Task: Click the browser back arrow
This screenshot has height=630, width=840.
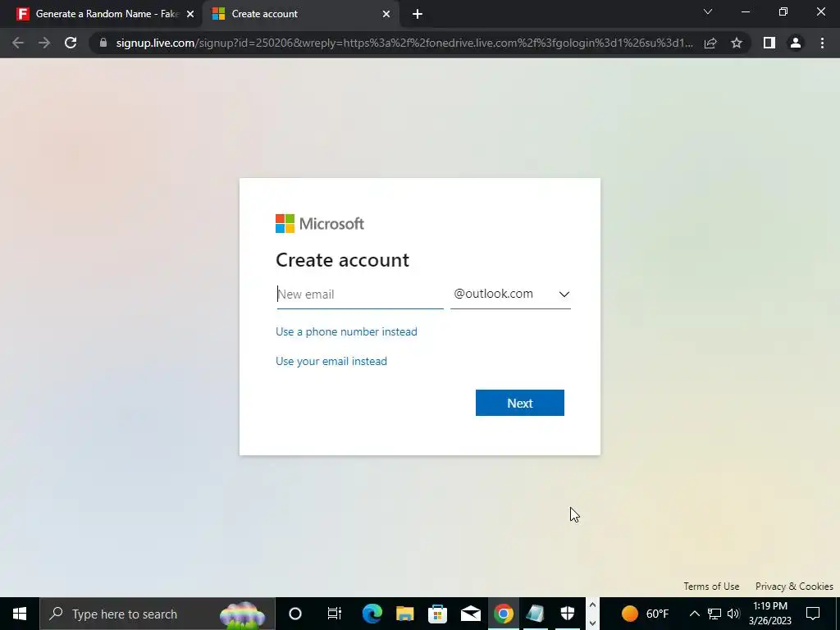Action: 18,43
